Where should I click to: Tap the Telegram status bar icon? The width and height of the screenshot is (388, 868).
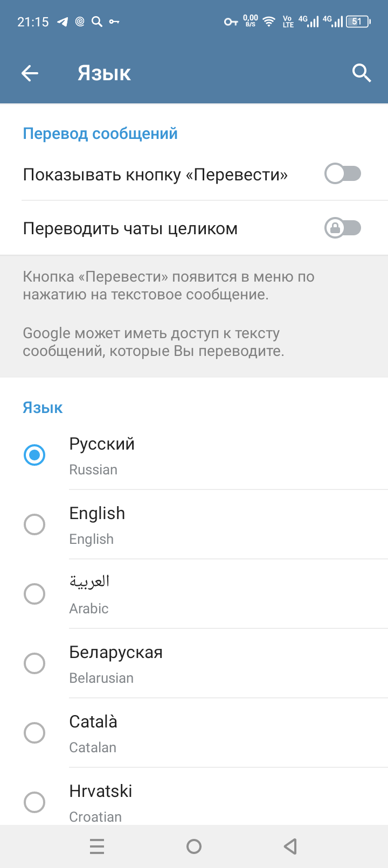63,22
